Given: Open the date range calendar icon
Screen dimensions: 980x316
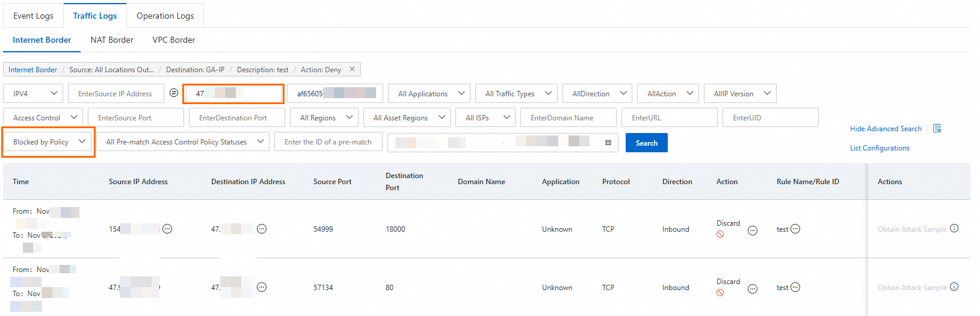Looking at the screenshot, I should 608,142.
